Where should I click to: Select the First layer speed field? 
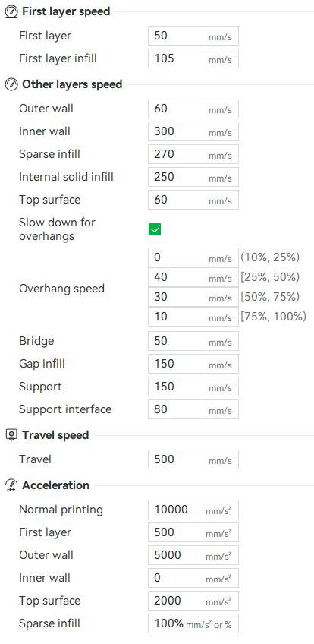[193, 36]
